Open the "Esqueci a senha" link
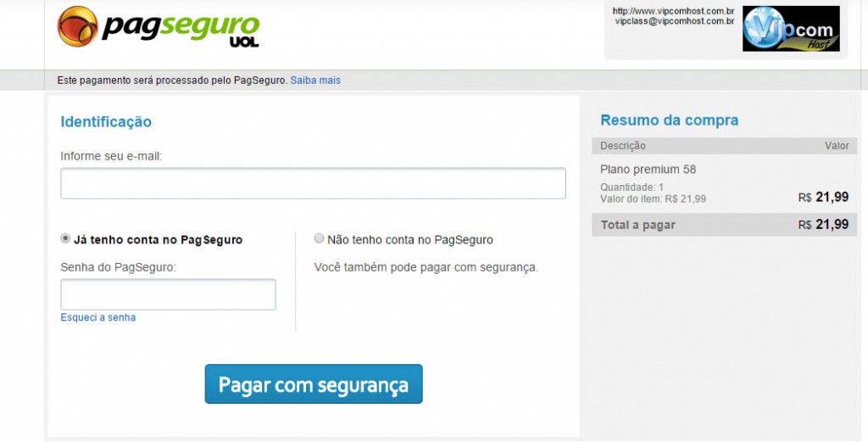The width and height of the screenshot is (868, 442). pyautogui.click(x=98, y=317)
